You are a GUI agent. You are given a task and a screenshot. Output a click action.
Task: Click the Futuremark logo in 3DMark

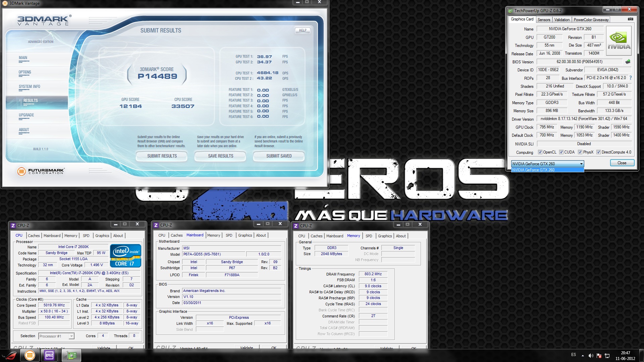41,171
